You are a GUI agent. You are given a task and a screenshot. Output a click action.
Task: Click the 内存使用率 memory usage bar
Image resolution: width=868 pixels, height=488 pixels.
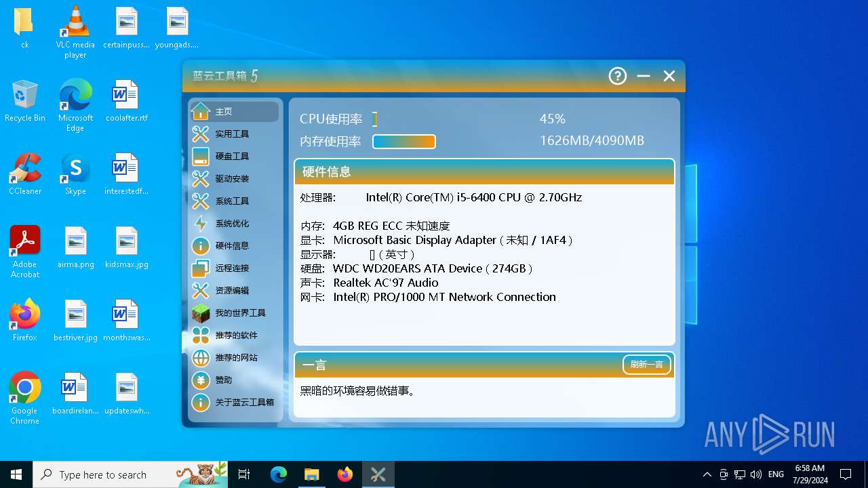tap(403, 142)
